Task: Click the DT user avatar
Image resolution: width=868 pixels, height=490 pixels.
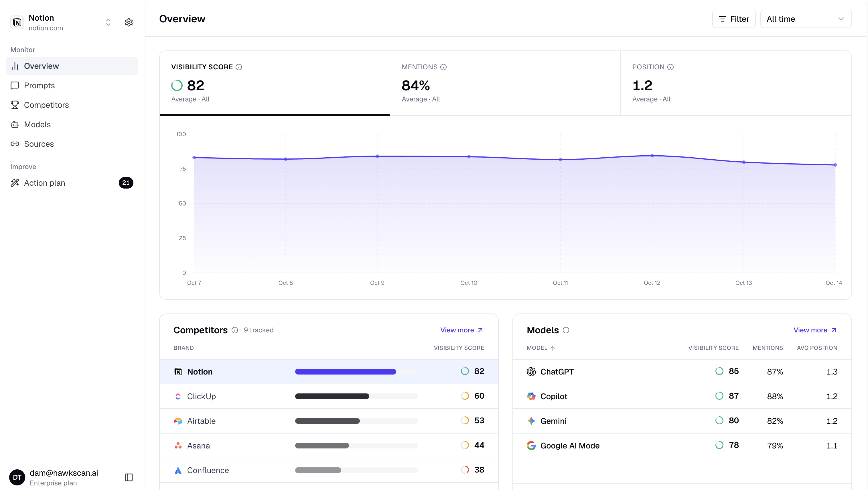Action: point(17,477)
